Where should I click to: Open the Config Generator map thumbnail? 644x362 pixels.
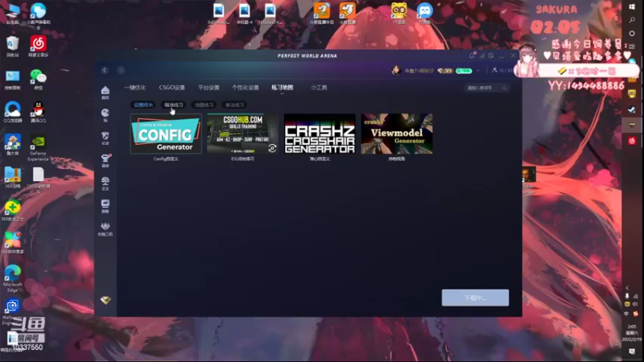[166, 134]
